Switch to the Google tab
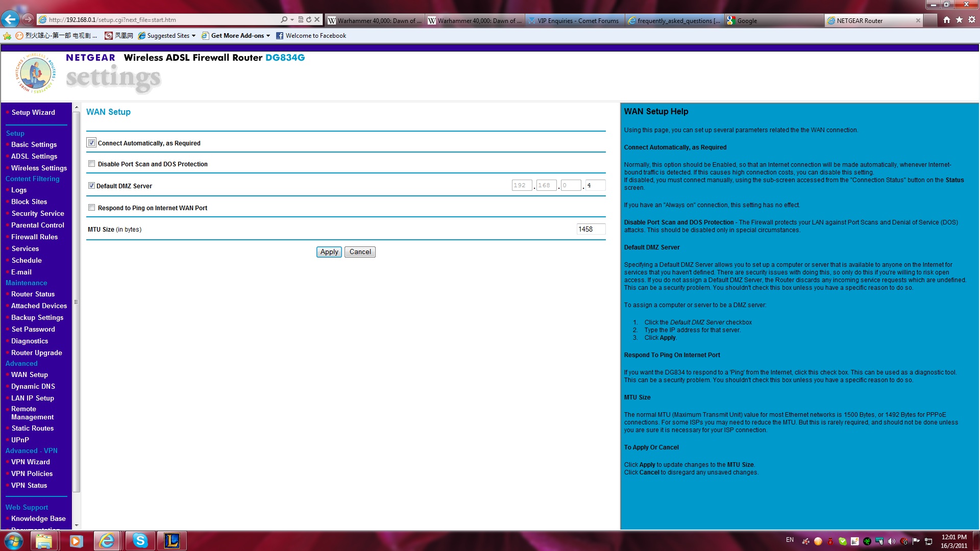The width and height of the screenshot is (980, 551). (x=774, y=20)
